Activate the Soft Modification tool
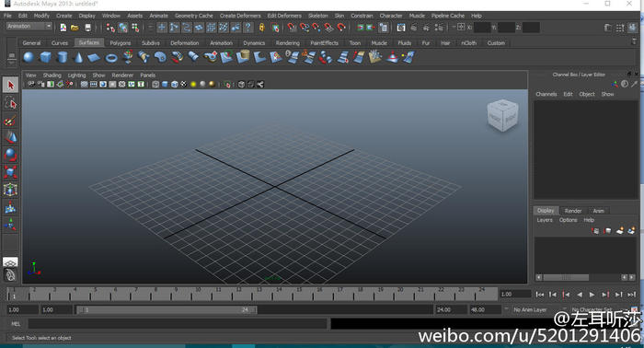 (x=11, y=207)
